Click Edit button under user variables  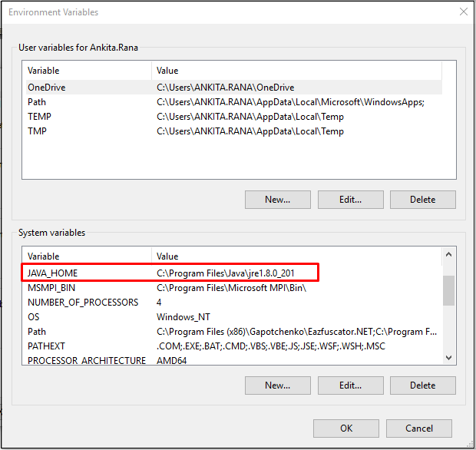[350, 200]
